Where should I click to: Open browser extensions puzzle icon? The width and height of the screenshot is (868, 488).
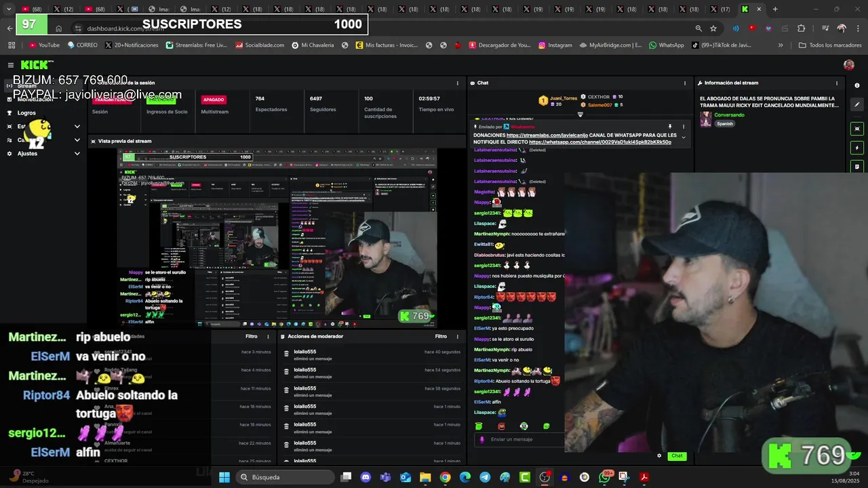(x=801, y=28)
